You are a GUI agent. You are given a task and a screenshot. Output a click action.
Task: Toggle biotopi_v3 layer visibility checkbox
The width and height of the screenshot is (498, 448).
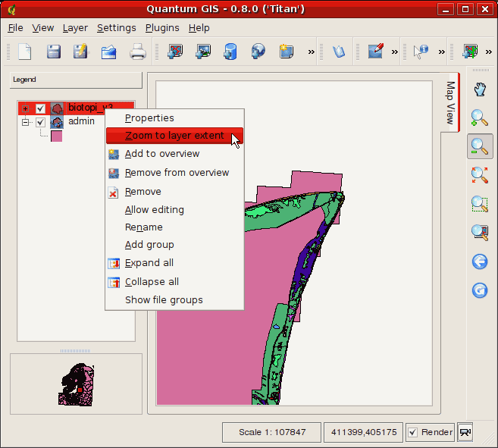tap(40, 108)
